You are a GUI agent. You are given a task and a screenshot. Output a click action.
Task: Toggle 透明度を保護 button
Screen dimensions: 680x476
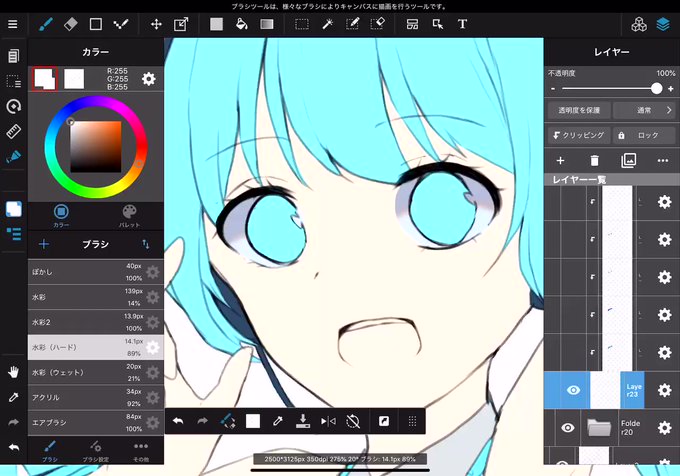(x=579, y=110)
